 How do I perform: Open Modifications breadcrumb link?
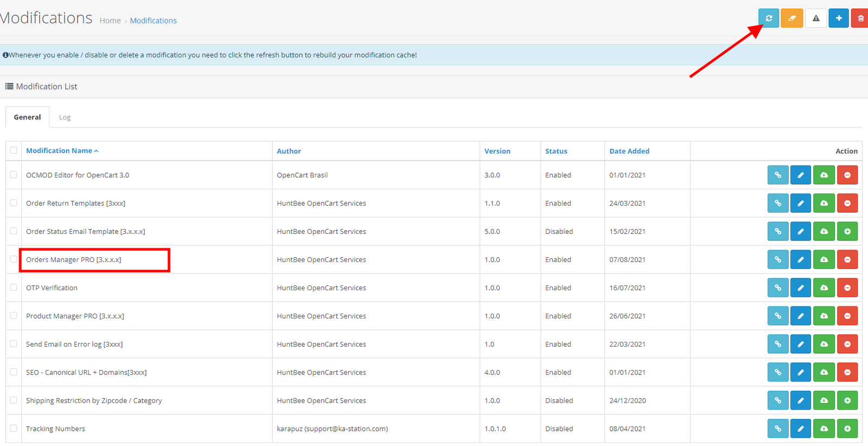(153, 21)
